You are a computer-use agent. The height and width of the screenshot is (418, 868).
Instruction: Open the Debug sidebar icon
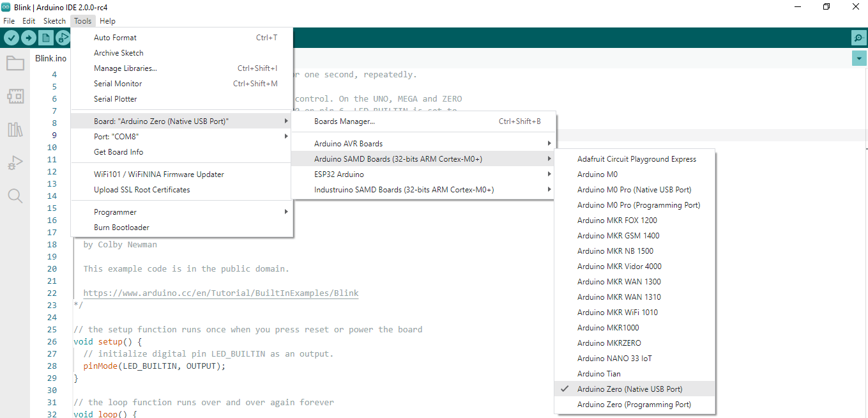click(15, 163)
